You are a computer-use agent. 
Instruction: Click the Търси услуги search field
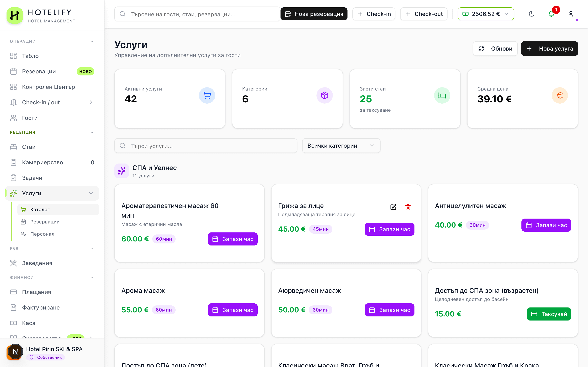[x=206, y=146]
